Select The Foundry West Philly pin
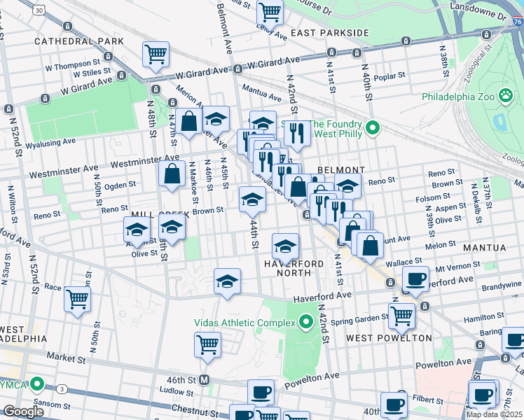The image size is (524, 420). 373,129
